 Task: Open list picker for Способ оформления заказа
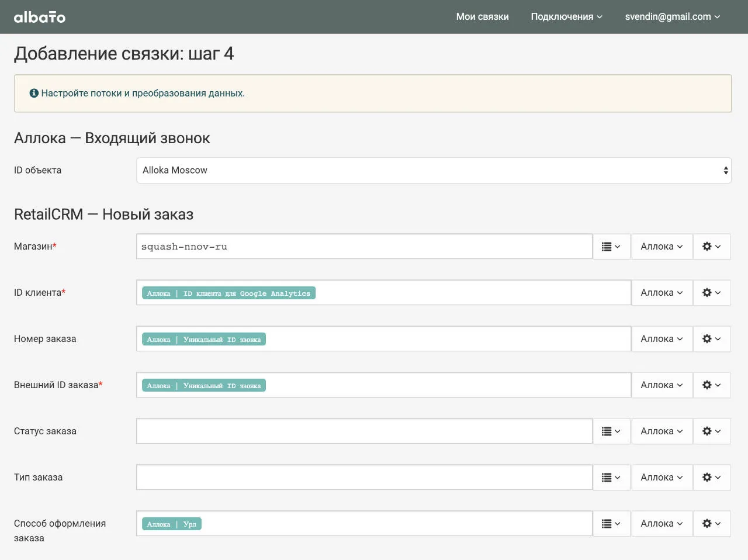[611, 524]
